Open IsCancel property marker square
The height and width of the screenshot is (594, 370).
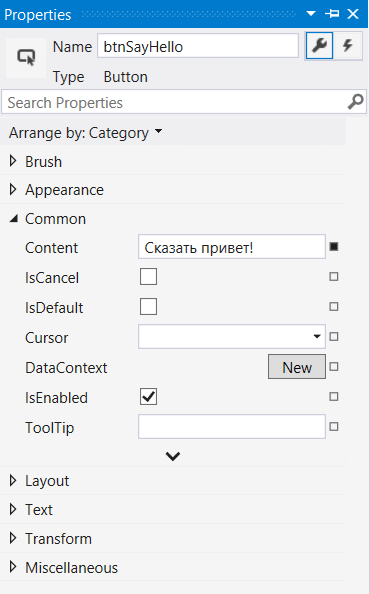coord(334,277)
